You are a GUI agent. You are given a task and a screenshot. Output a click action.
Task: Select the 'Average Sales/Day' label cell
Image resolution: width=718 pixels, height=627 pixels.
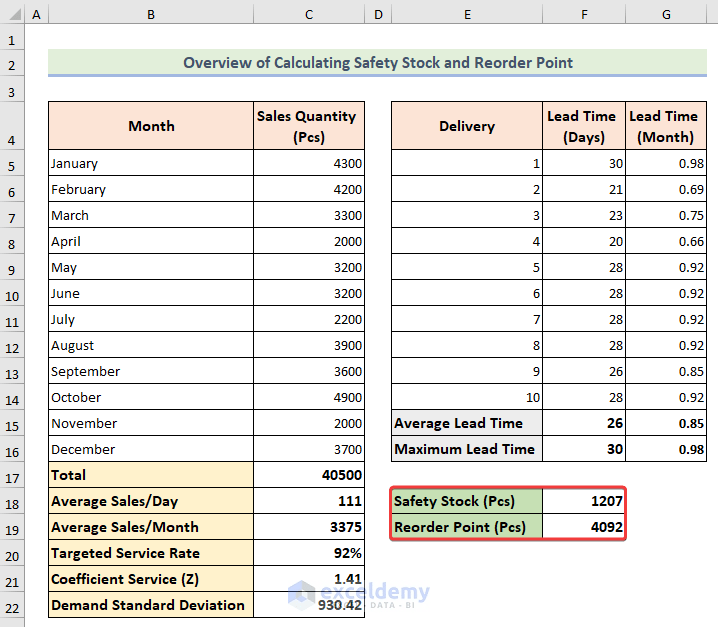click(151, 501)
